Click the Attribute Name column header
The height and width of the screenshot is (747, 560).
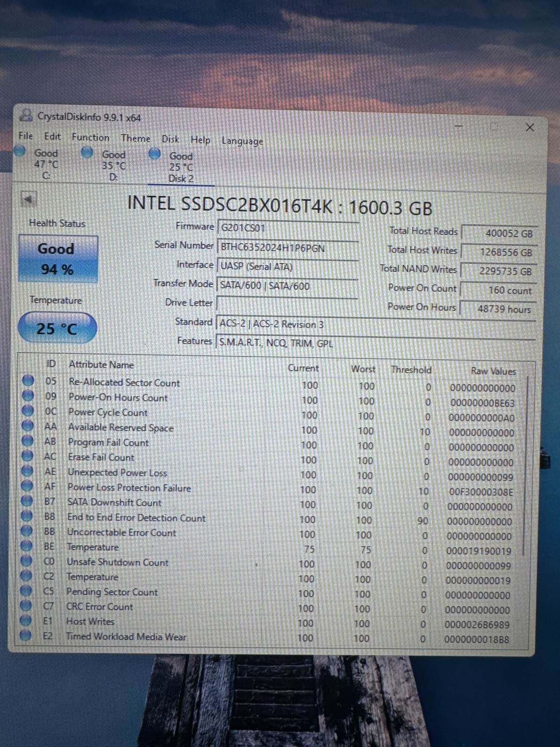coord(101,365)
